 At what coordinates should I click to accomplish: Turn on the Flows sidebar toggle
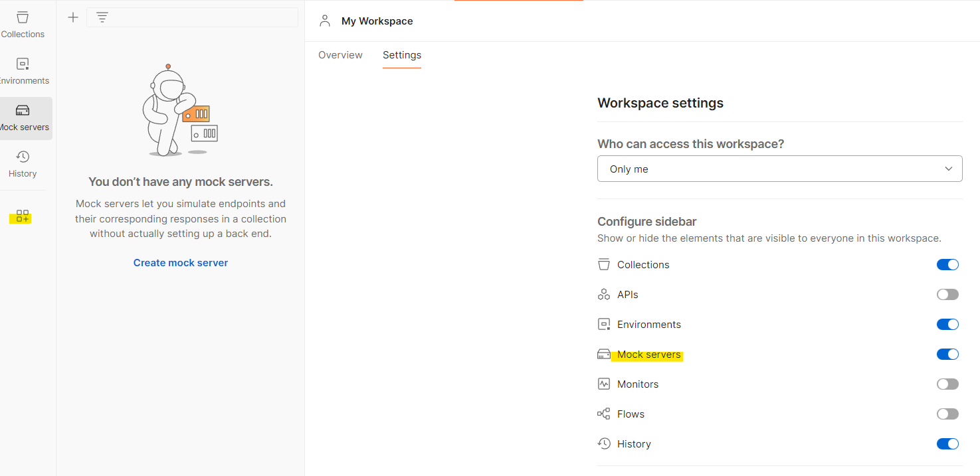[x=947, y=414]
